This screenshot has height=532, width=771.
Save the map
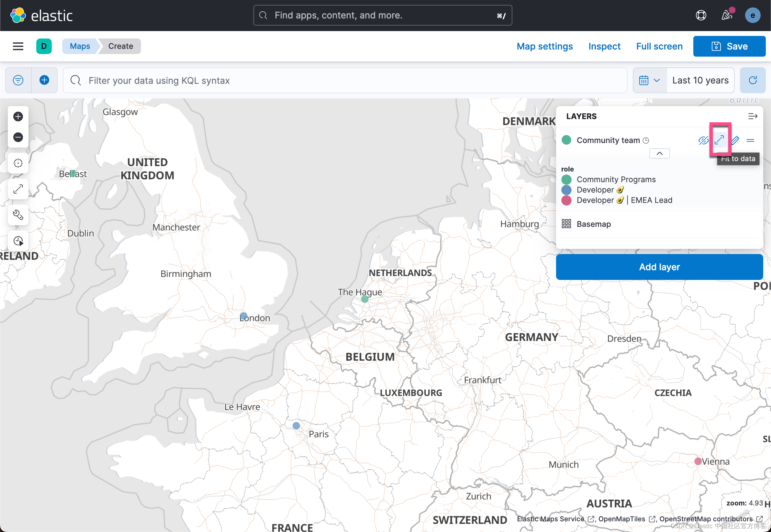pos(729,46)
